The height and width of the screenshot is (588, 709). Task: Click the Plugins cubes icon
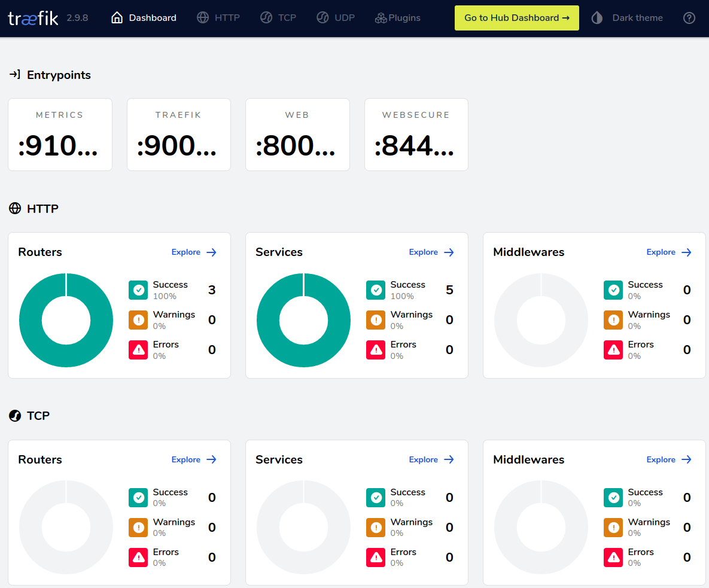click(381, 18)
